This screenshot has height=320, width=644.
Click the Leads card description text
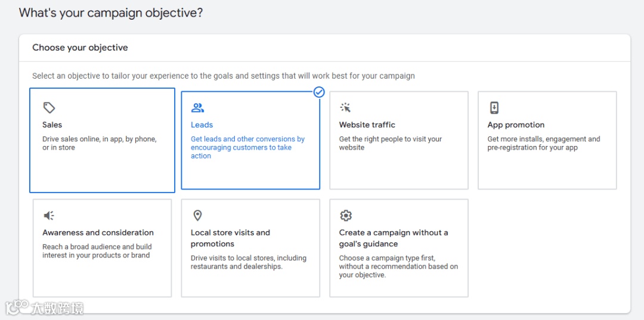247,147
